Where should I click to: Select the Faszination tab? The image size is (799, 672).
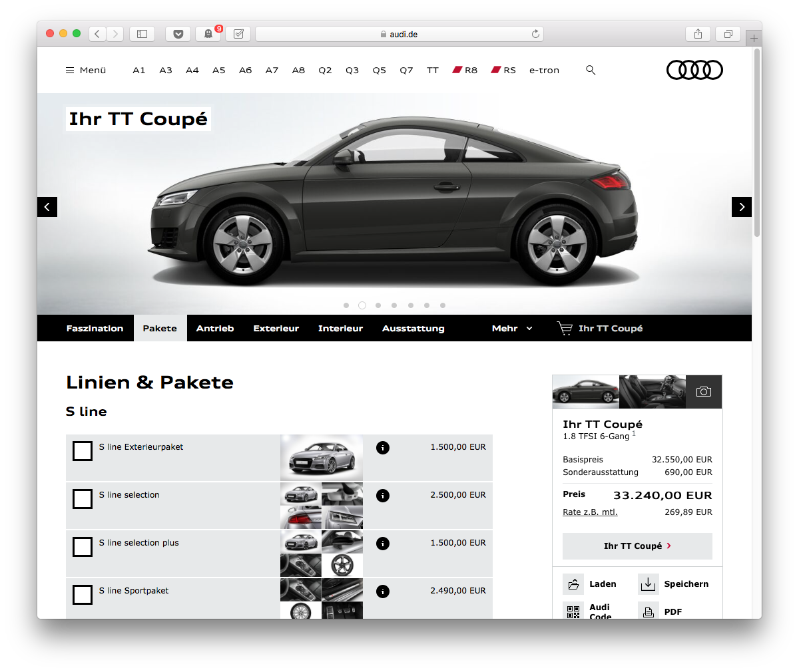tap(95, 328)
